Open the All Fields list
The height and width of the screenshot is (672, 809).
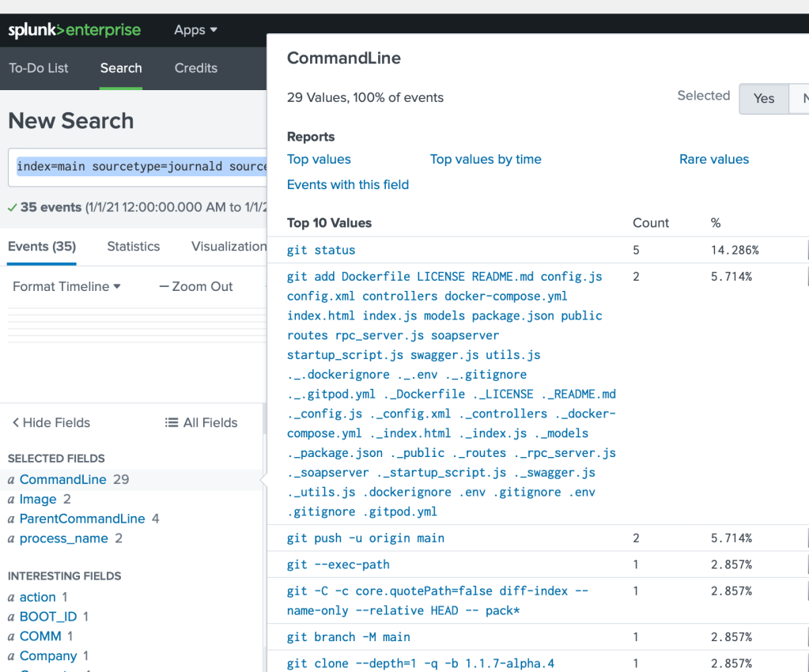click(202, 423)
